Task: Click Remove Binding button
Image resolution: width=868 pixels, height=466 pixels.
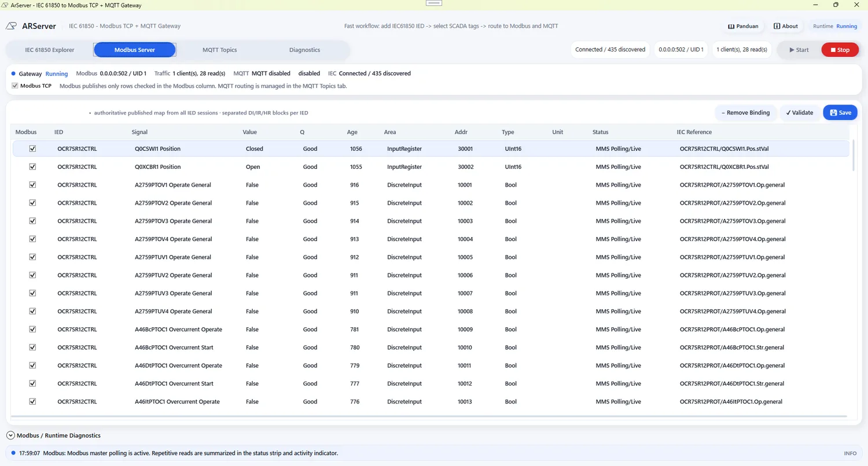Action: click(746, 113)
